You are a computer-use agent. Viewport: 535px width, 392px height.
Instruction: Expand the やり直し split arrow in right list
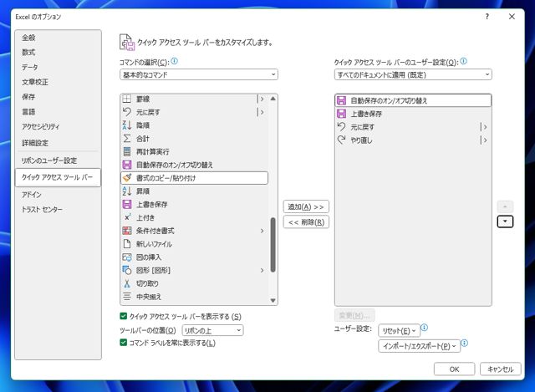483,140
